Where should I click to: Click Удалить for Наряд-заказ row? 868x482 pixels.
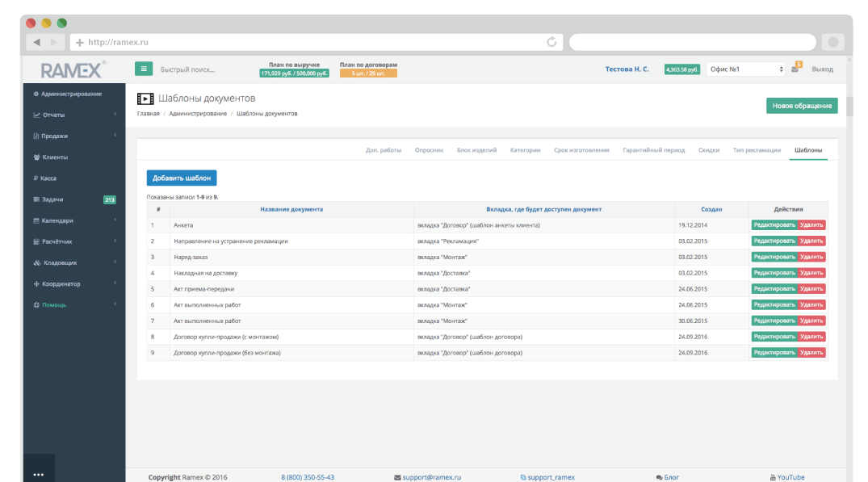[x=811, y=257]
